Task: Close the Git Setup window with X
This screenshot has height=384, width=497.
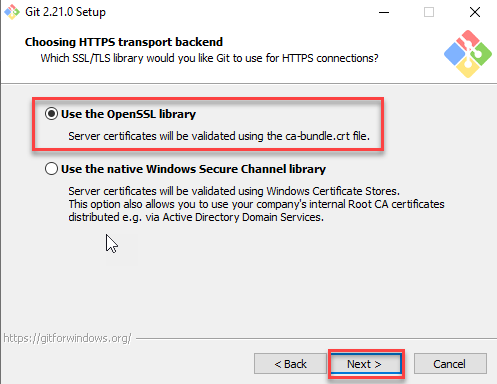Action: (475, 12)
